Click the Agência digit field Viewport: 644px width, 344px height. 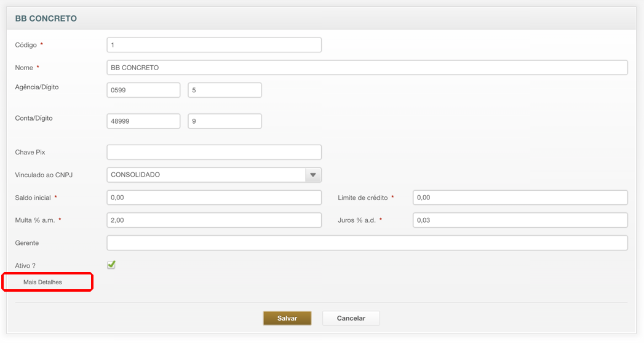[225, 90]
